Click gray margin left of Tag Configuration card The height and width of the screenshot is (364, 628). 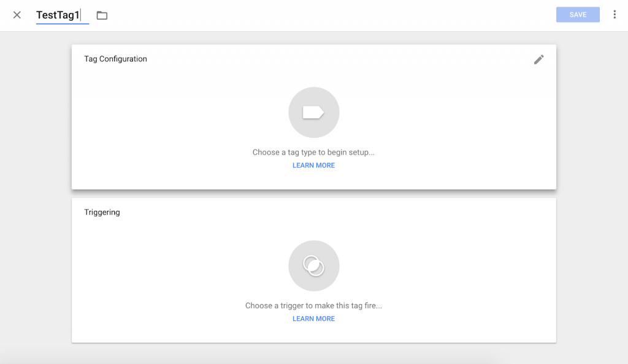(36, 116)
